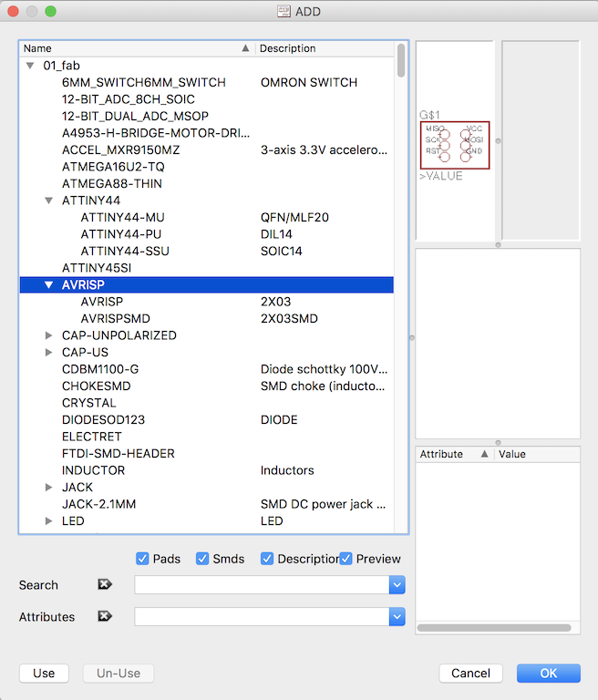Image resolution: width=598 pixels, height=700 pixels.
Task: Click the component list vertical scrollbar
Action: 401,60
